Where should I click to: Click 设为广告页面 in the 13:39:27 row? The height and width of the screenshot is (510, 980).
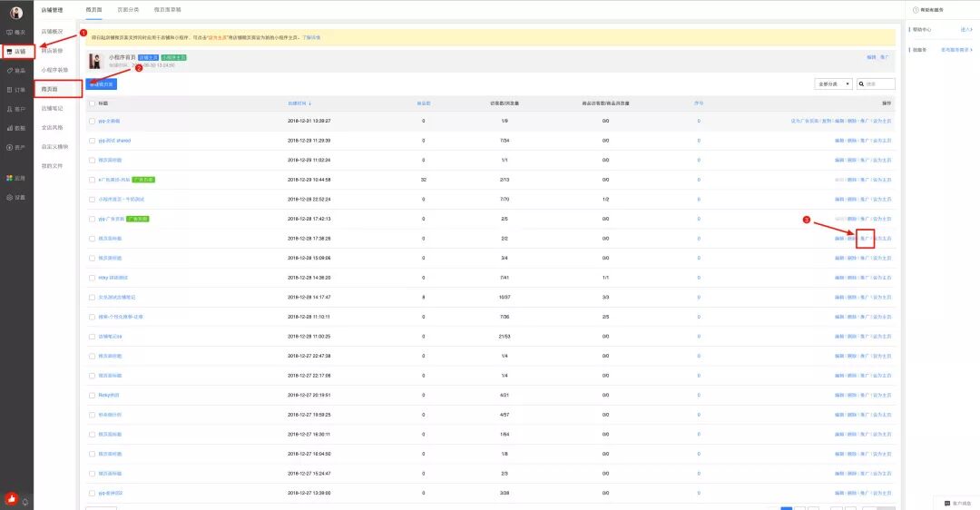point(805,122)
